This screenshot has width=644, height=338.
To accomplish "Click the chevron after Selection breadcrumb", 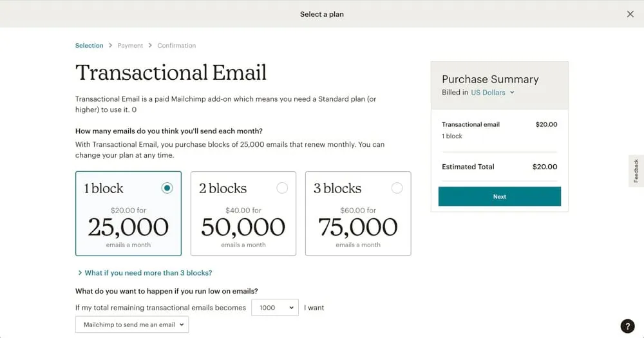I will point(110,46).
